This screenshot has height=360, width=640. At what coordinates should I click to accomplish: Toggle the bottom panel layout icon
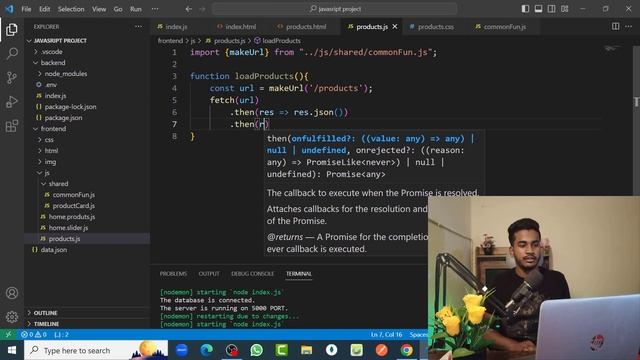(x=538, y=9)
